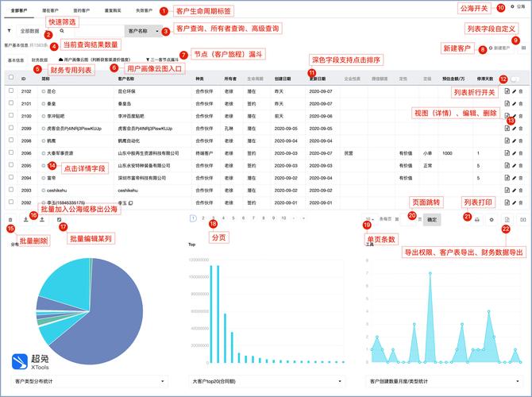Sort by the 创建日期 column header
Screen dimensions: 532x397
point(283,79)
